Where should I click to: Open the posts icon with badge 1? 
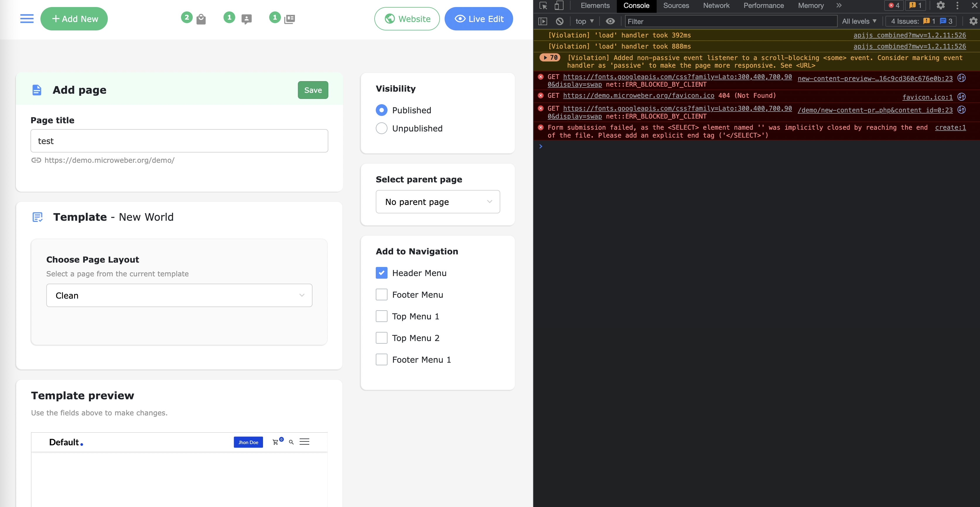pyautogui.click(x=289, y=19)
